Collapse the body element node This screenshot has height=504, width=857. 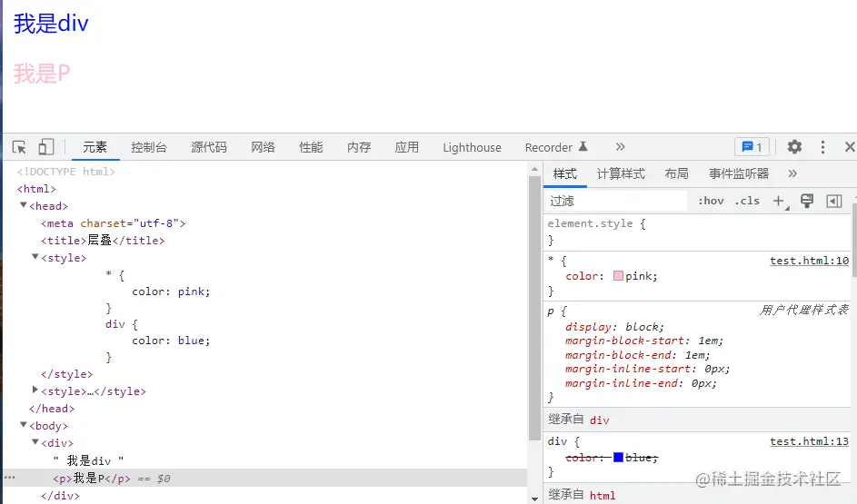pos(24,424)
